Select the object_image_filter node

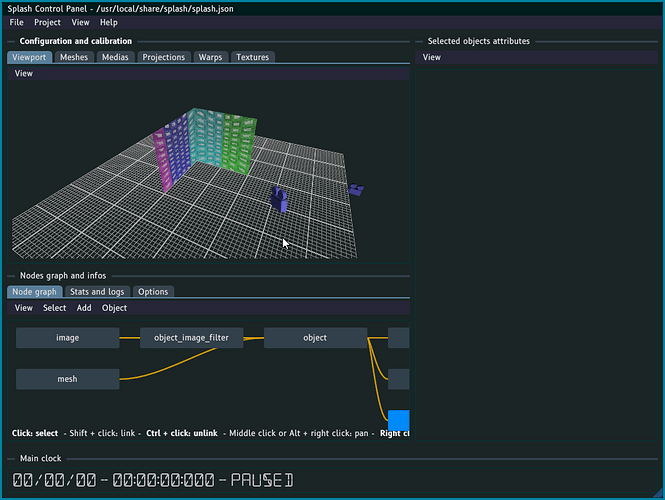click(191, 338)
